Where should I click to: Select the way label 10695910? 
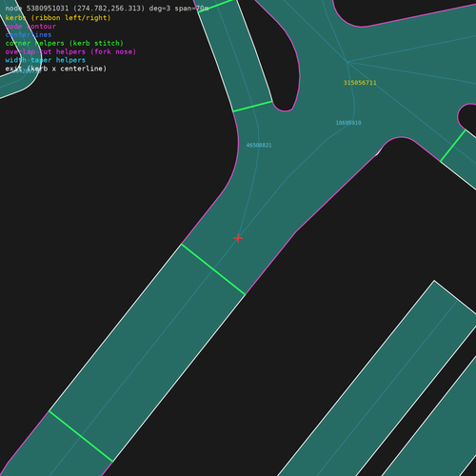pos(348,123)
